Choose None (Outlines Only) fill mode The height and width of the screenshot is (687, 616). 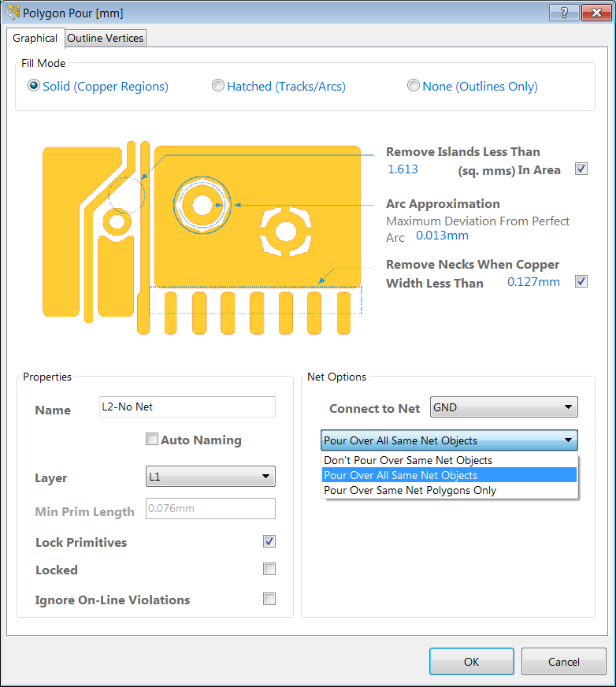pyautogui.click(x=414, y=86)
